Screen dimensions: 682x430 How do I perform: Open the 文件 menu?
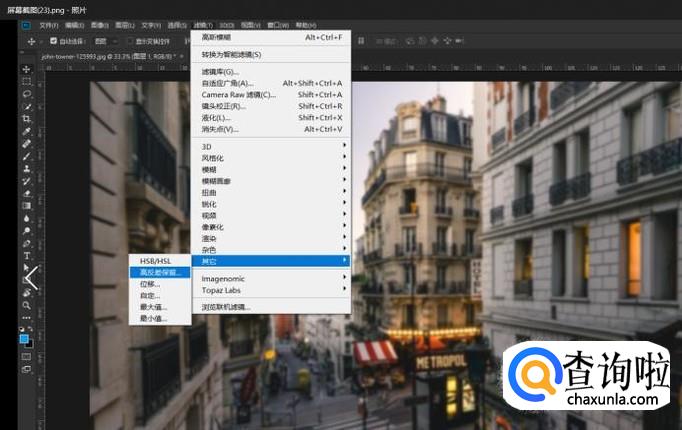(x=48, y=24)
